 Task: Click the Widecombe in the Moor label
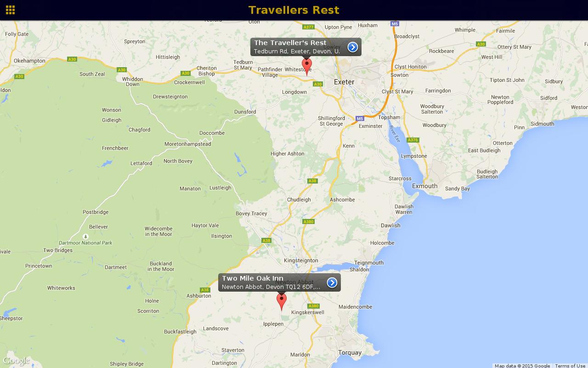(x=158, y=231)
